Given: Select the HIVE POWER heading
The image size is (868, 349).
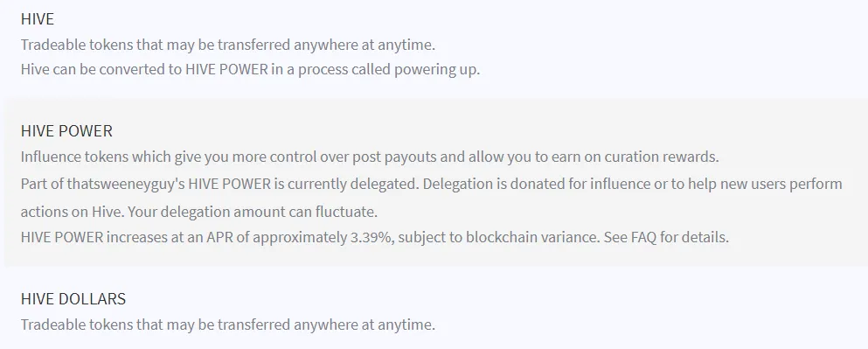Looking at the screenshot, I should tap(66, 131).
